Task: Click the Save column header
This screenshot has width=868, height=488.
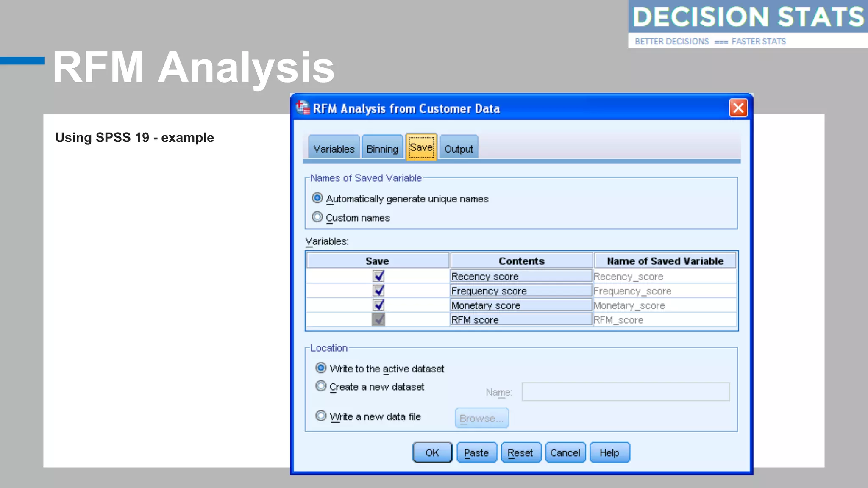Action: (x=378, y=261)
